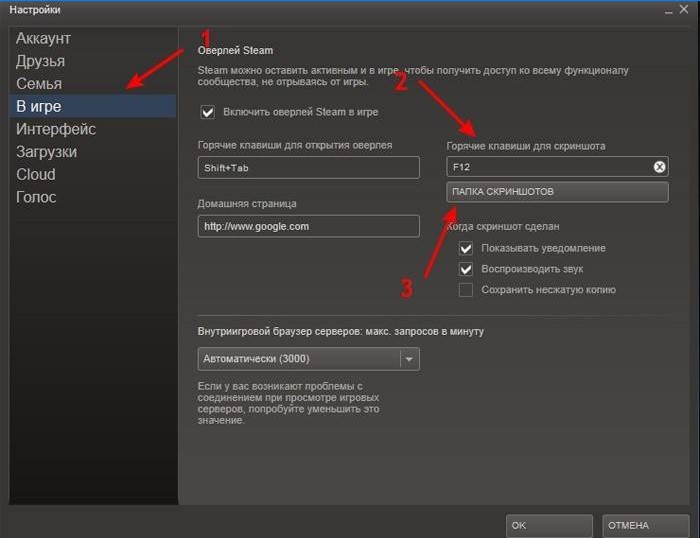Click the ОТМЕНА button
The height and width of the screenshot is (538, 700).
[x=646, y=525]
